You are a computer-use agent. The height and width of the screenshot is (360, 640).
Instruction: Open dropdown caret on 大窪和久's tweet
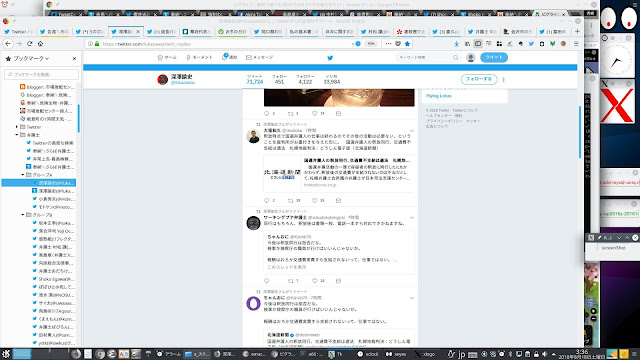[x=412, y=131]
